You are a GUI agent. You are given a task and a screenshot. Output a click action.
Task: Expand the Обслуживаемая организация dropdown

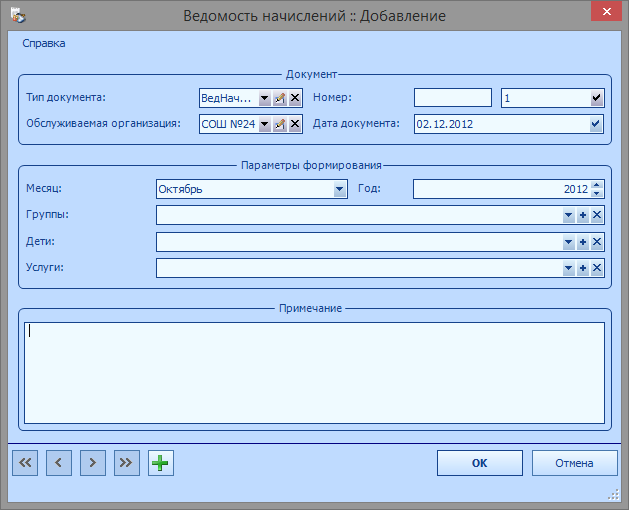[264, 124]
